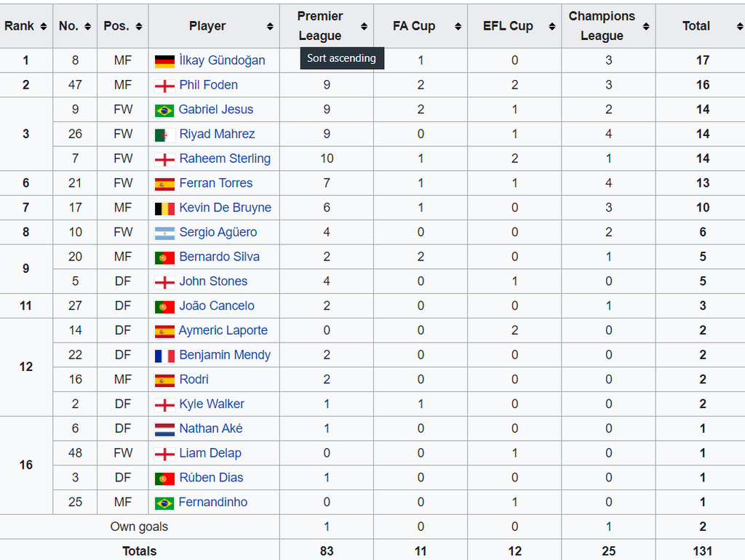
Task: Click the Portugal flag next to Rúben Dias
Action: (x=164, y=479)
